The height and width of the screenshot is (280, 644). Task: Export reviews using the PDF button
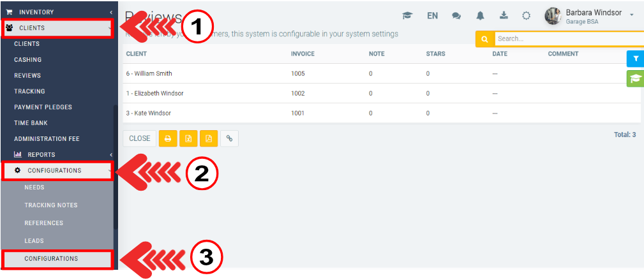209,138
